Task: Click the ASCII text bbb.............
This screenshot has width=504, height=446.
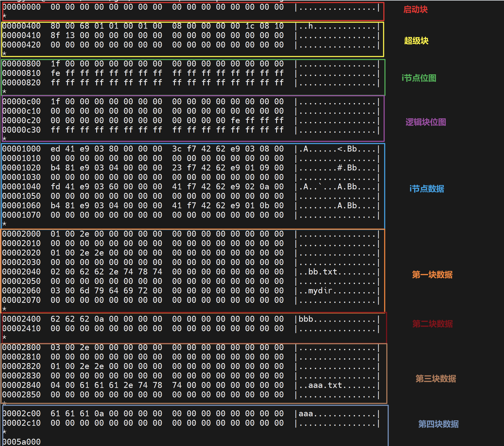Action: pos(306,319)
